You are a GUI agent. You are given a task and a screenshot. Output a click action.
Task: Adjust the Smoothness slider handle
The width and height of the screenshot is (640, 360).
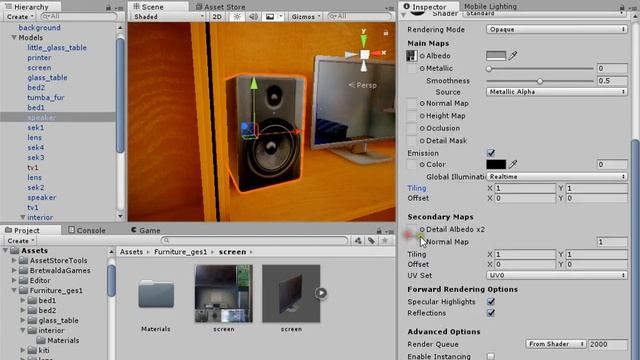pos(540,81)
